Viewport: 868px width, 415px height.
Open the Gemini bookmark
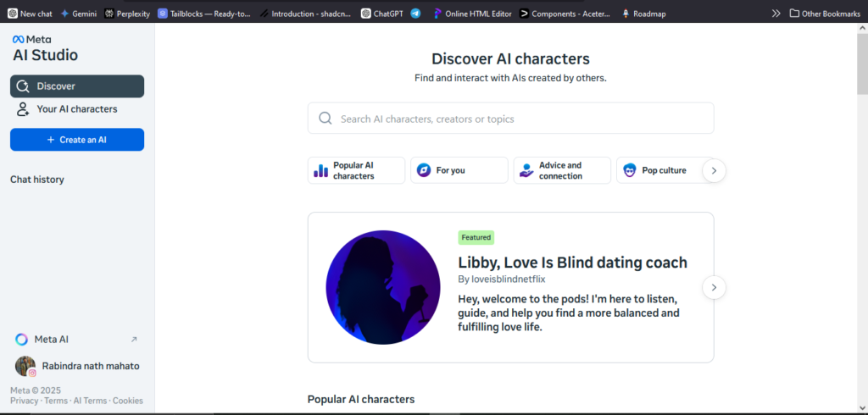click(x=78, y=14)
